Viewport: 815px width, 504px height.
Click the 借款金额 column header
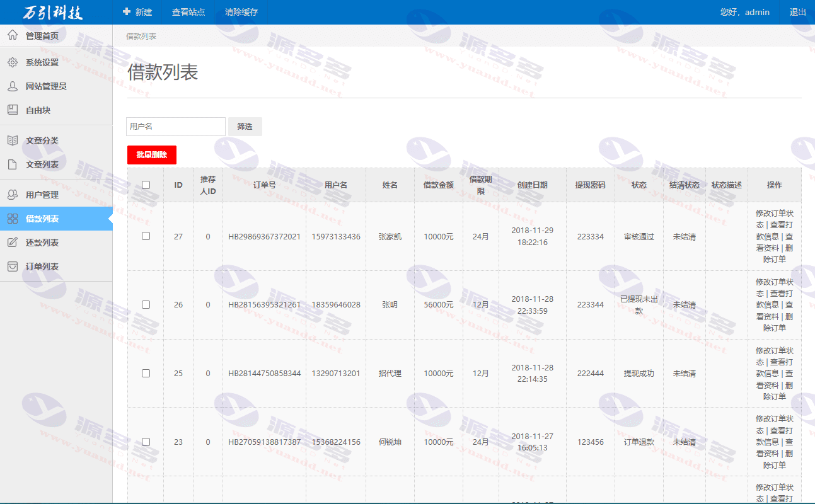(438, 185)
